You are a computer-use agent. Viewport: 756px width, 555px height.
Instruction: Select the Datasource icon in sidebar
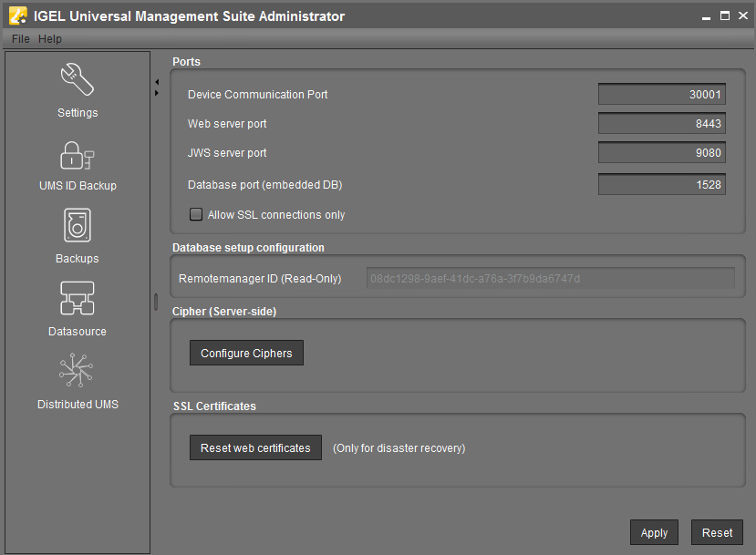78,299
